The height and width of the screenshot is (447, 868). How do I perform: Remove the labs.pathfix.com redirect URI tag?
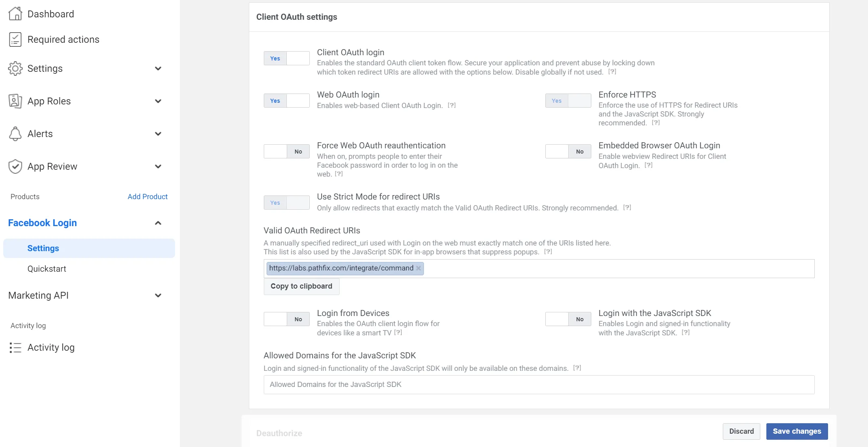click(x=419, y=268)
